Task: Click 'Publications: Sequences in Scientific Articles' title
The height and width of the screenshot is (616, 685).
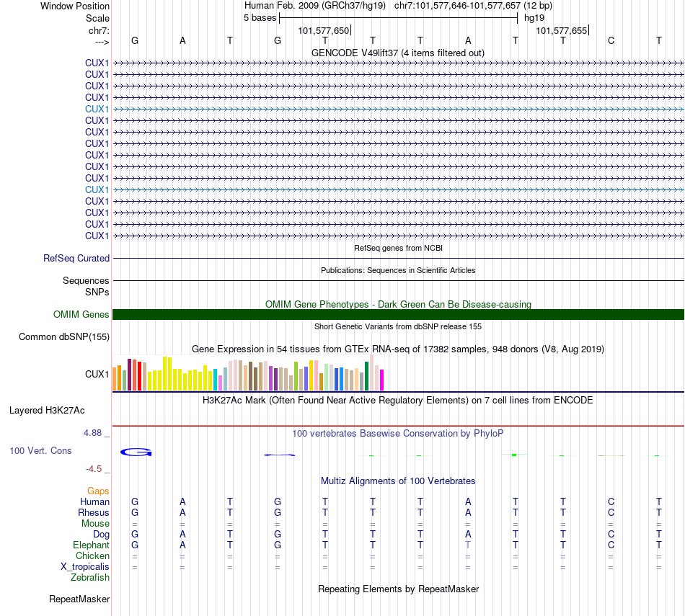Action: (398, 270)
